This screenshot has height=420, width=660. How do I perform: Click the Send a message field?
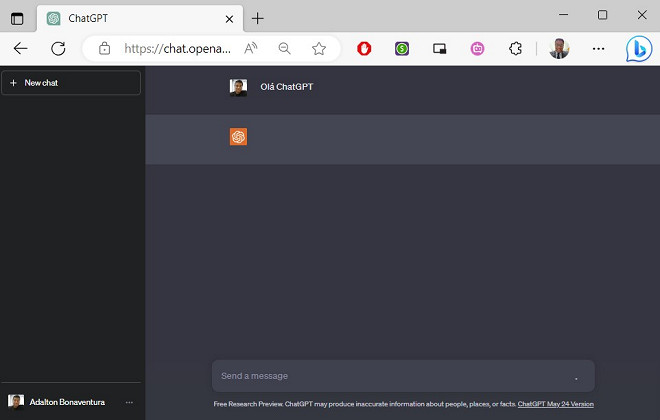(390, 376)
